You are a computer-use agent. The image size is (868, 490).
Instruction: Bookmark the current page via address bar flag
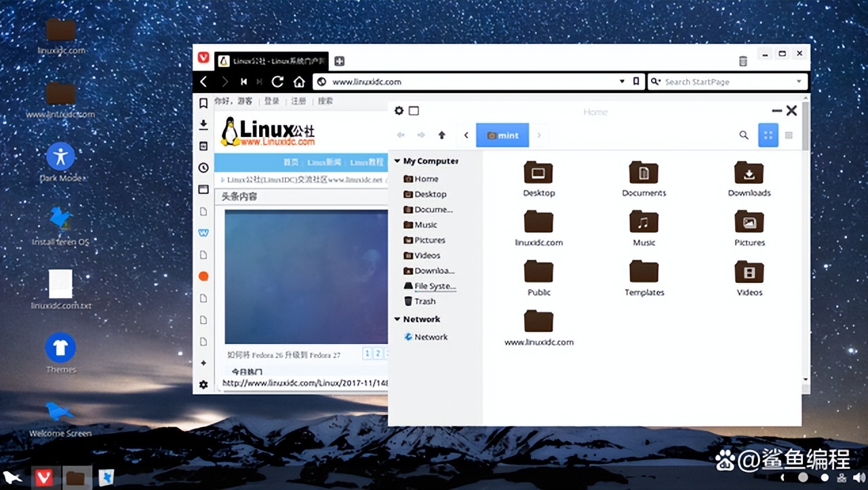[636, 81]
